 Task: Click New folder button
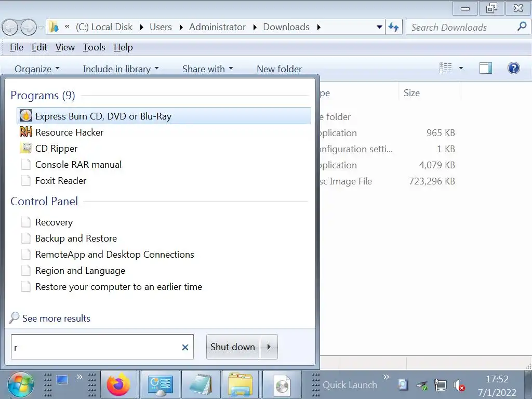(x=279, y=69)
